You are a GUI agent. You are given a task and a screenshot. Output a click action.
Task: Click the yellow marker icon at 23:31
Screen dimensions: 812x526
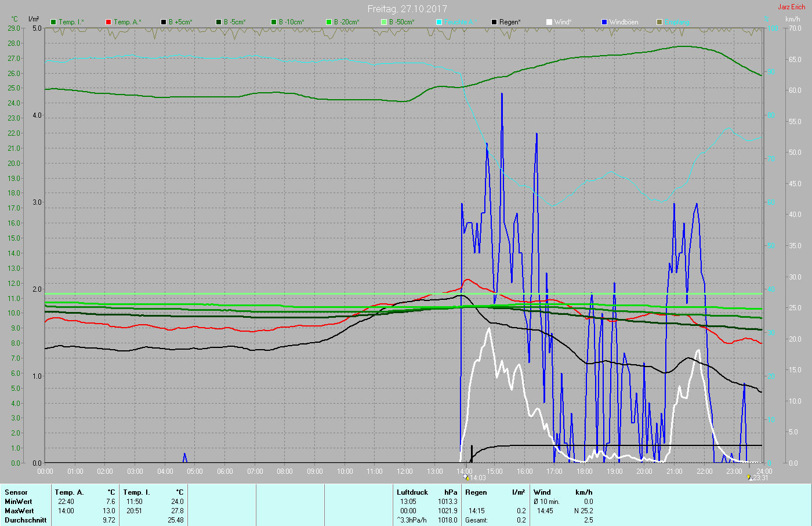[749, 478]
